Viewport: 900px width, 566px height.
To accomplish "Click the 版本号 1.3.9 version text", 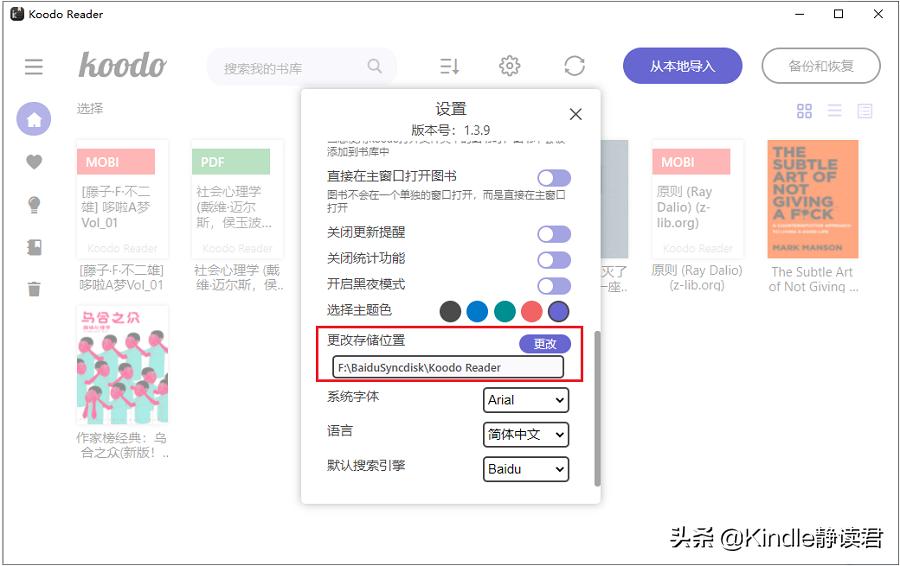I will pyautogui.click(x=451, y=130).
